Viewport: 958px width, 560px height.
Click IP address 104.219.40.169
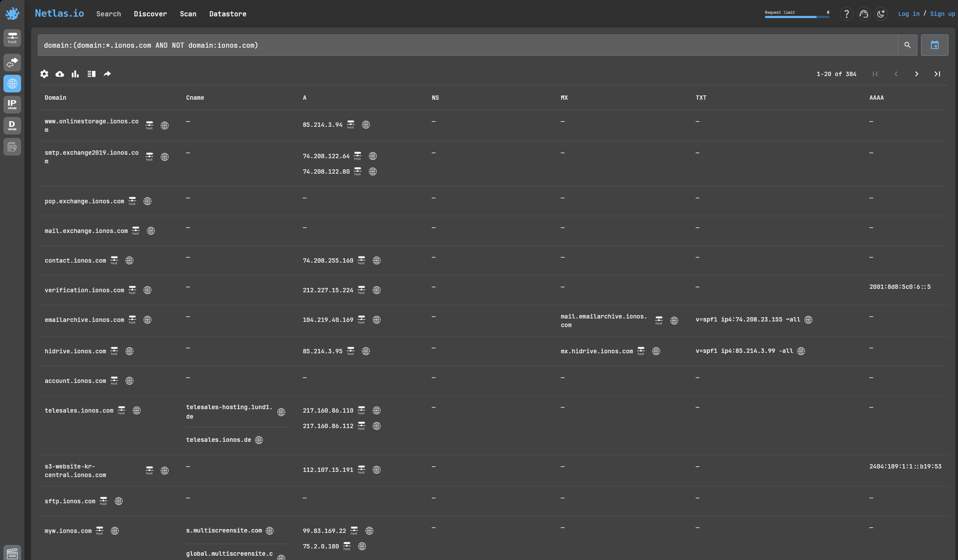(328, 320)
